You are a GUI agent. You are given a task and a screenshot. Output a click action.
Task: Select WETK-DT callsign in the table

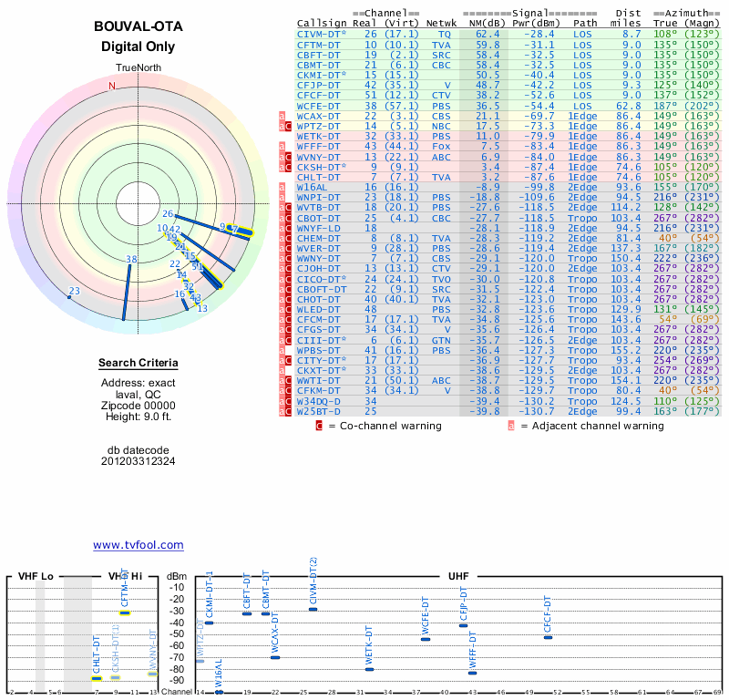click(x=319, y=137)
